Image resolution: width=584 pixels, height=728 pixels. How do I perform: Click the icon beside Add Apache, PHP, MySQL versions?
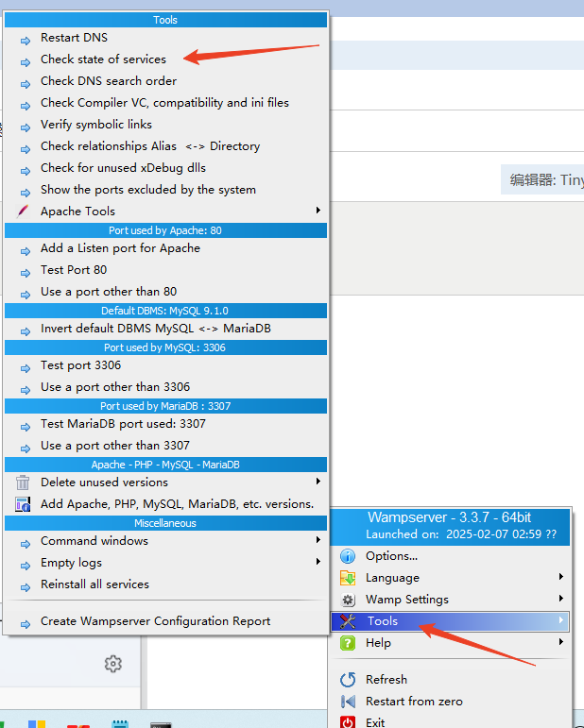(23, 504)
